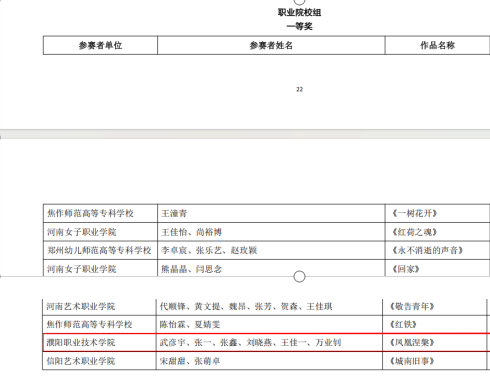490x377 pixels.
Task: Click the 郑州幼儿师范高等专科学校 cell
Action: point(100,250)
